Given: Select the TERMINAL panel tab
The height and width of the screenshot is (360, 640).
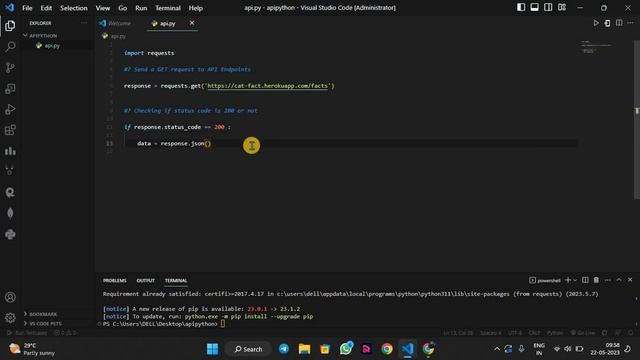Looking at the screenshot, I should tap(176, 280).
